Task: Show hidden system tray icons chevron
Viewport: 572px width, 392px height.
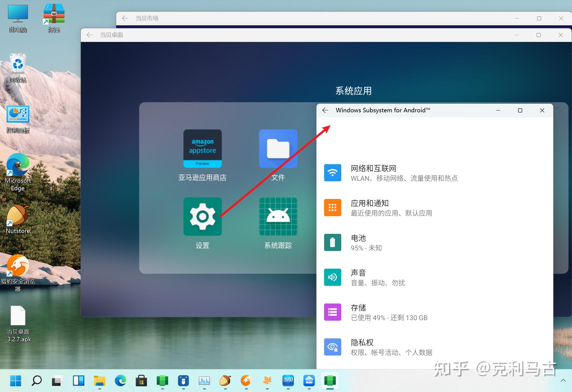Action: tap(563, 381)
